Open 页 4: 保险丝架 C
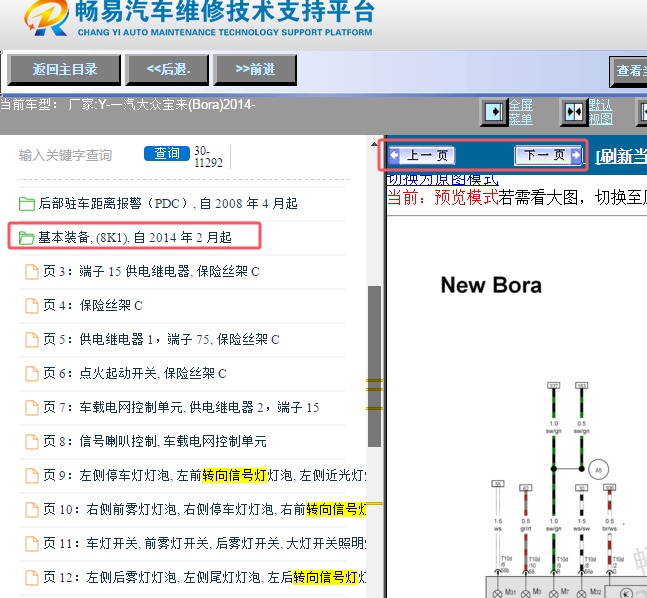 (93, 305)
